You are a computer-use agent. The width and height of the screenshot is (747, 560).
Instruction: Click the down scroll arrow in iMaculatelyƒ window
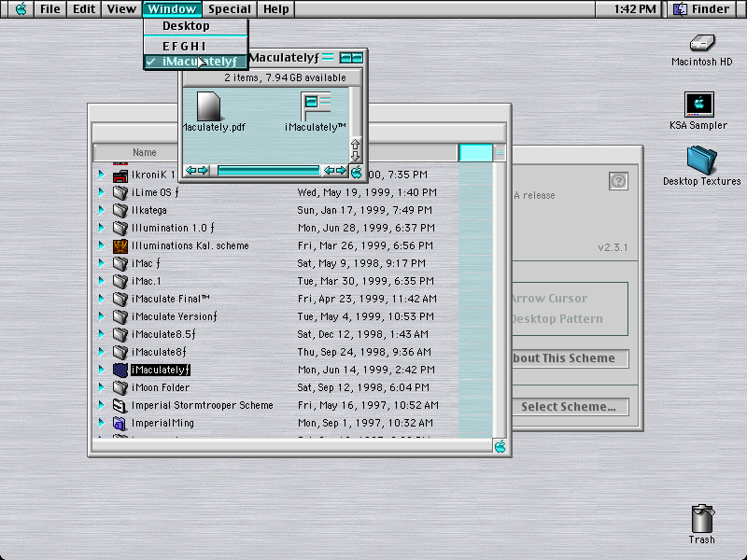pyautogui.click(x=356, y=156)
